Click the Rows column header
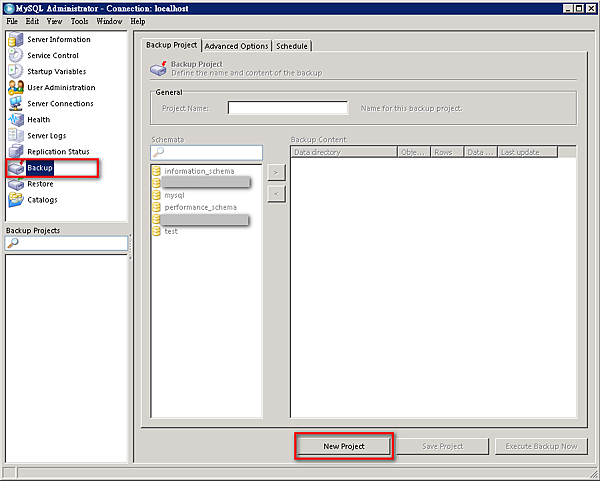 [x=447, y=152]
